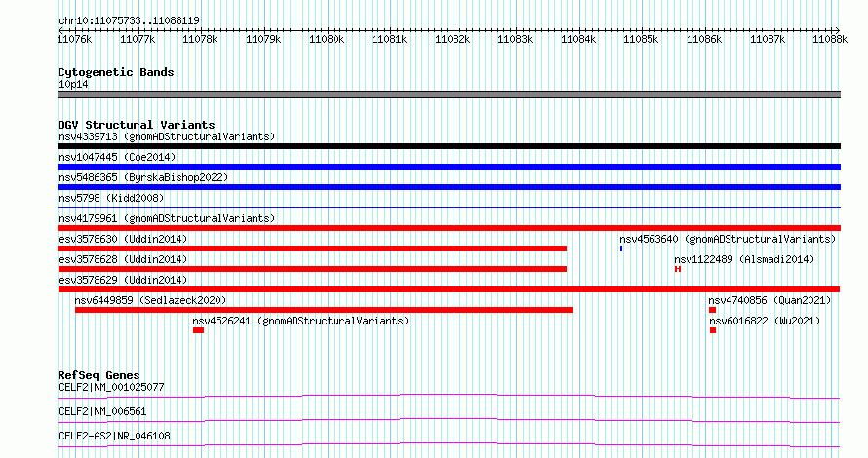Viewport: 868px width, 458px height.
Task: Click the red nsv6449859 variant bar
Action: [x=324, y=310]
